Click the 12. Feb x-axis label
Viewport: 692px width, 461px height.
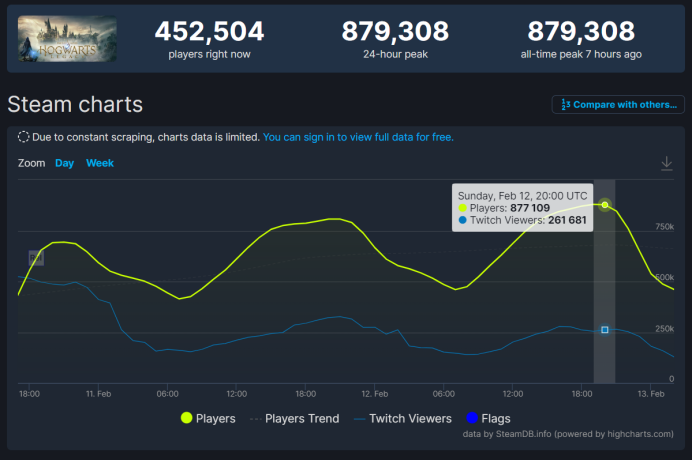point(375,394)
